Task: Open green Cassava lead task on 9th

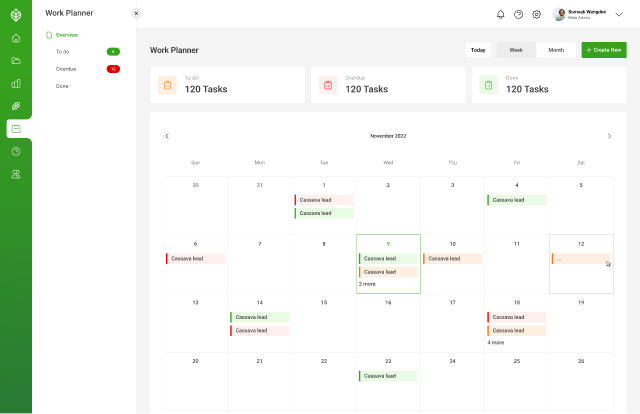Action: point(388,259)
